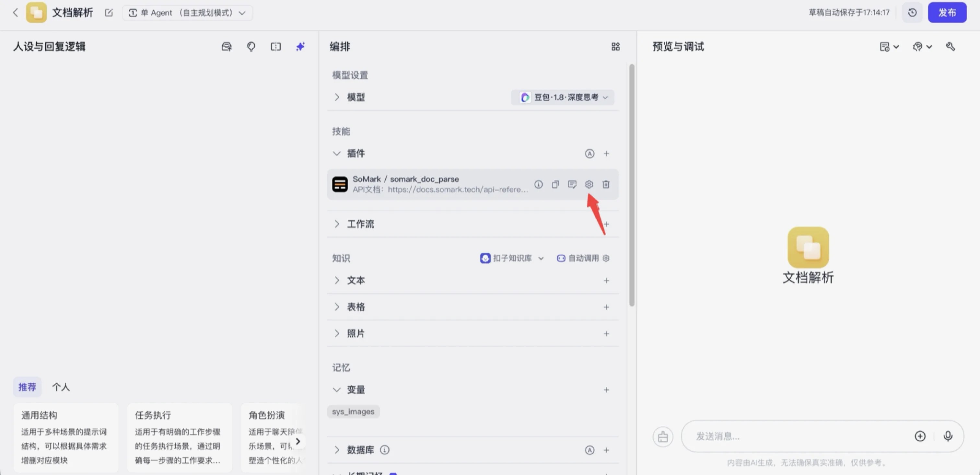The width and height of the screenshot is (980, 475).
Task: Go back using the left arrow
Action: (16, 13)
